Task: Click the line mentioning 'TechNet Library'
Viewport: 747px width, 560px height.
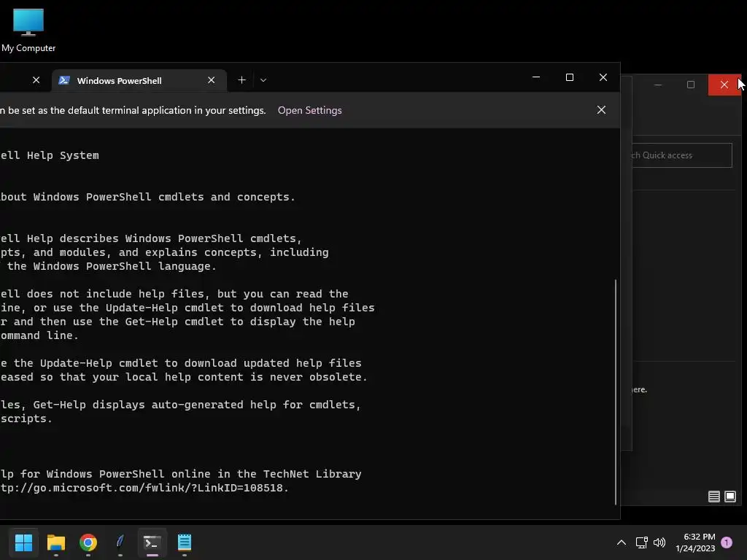Action: [x=181, y=474]
